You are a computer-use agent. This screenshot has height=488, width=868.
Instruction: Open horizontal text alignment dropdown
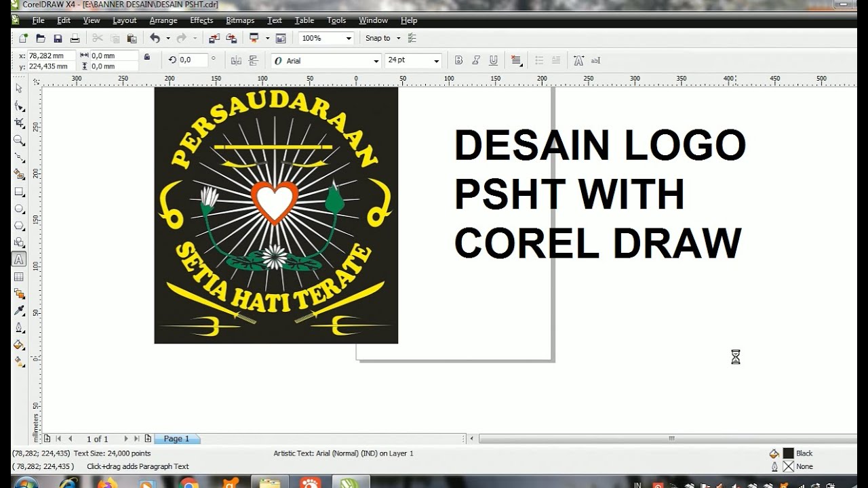(517, 60)
